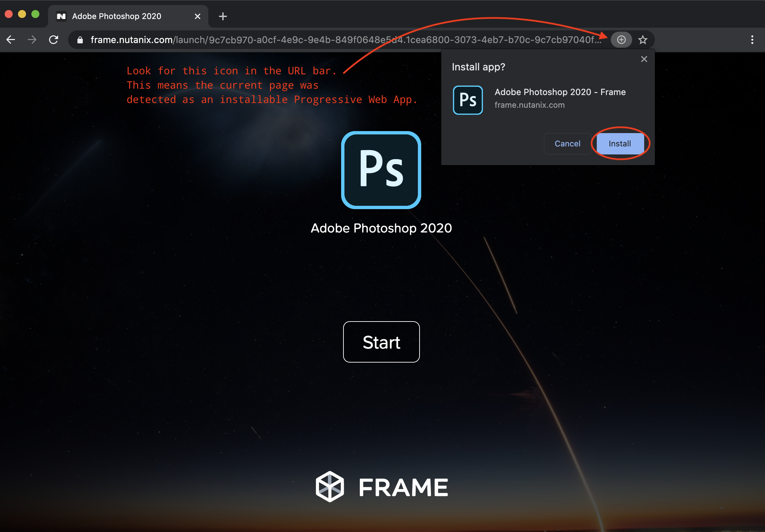Screen dimensions: 765x532
Task: View site security lock info
Action: [x=80, y=40]
